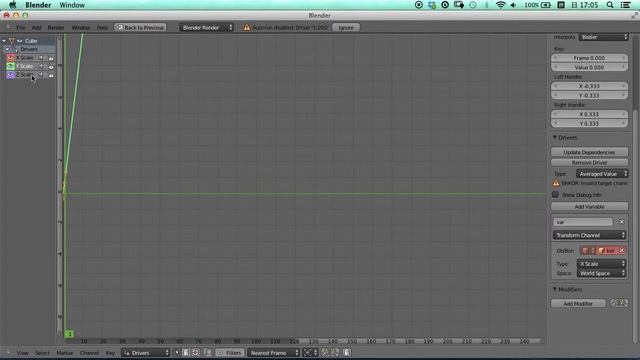
Task: Enable the Show Debug Info checkbox
Action: pos(556,195)
